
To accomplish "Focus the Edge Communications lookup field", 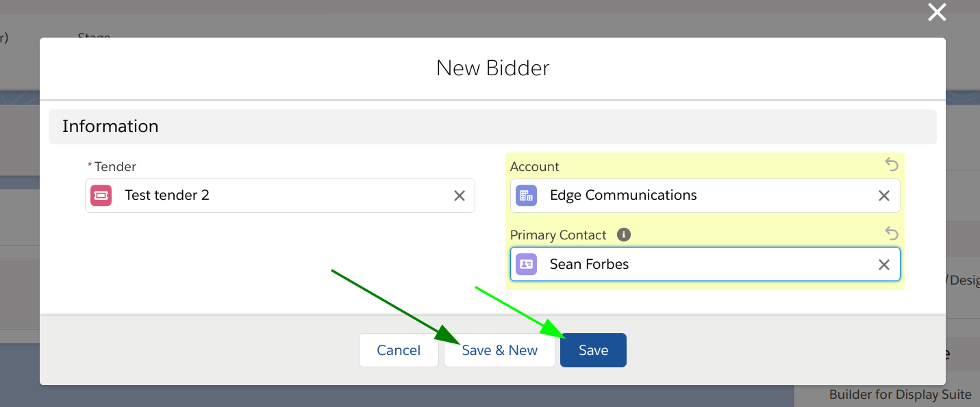I will (705, 196).
